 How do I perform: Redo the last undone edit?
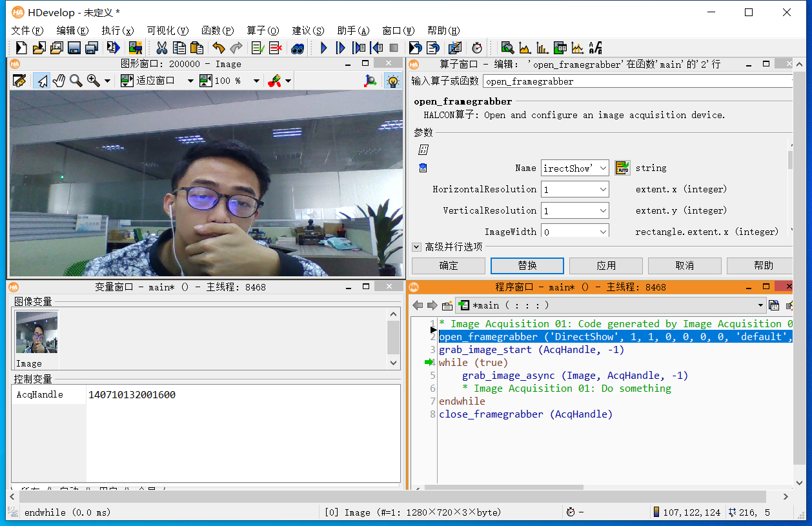tap(236, 47)
